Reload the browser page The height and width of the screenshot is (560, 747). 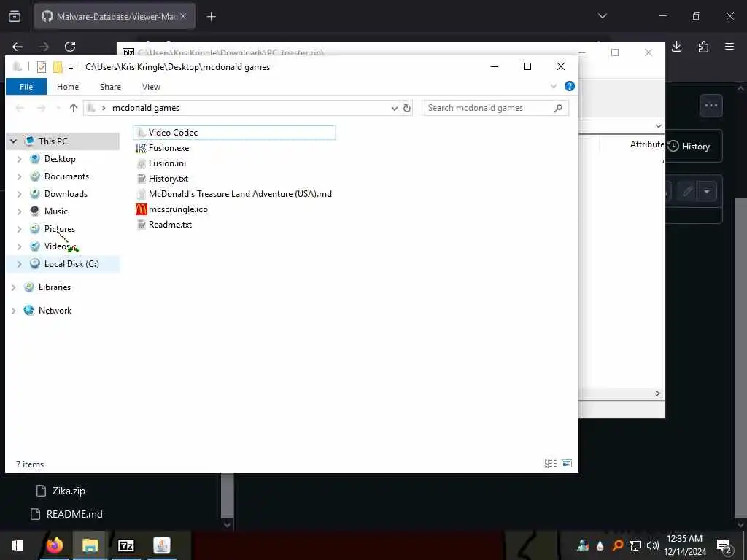coord(70,47)
